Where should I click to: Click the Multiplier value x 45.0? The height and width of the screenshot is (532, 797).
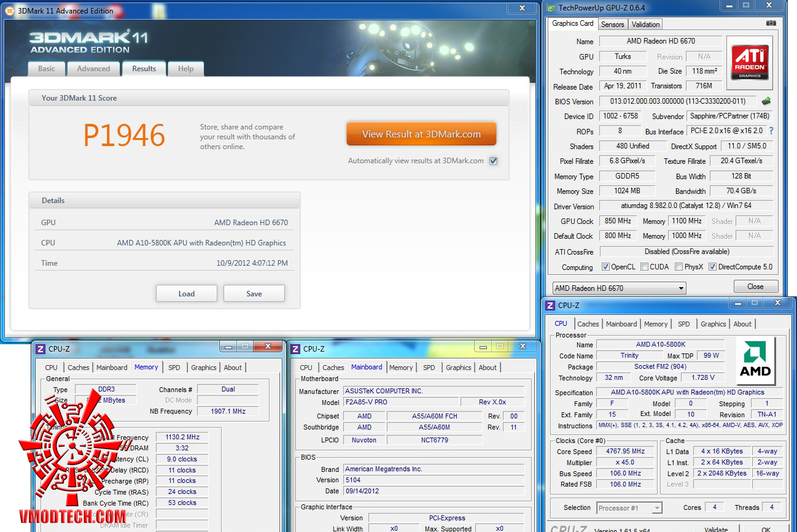(x=626, y=463)
